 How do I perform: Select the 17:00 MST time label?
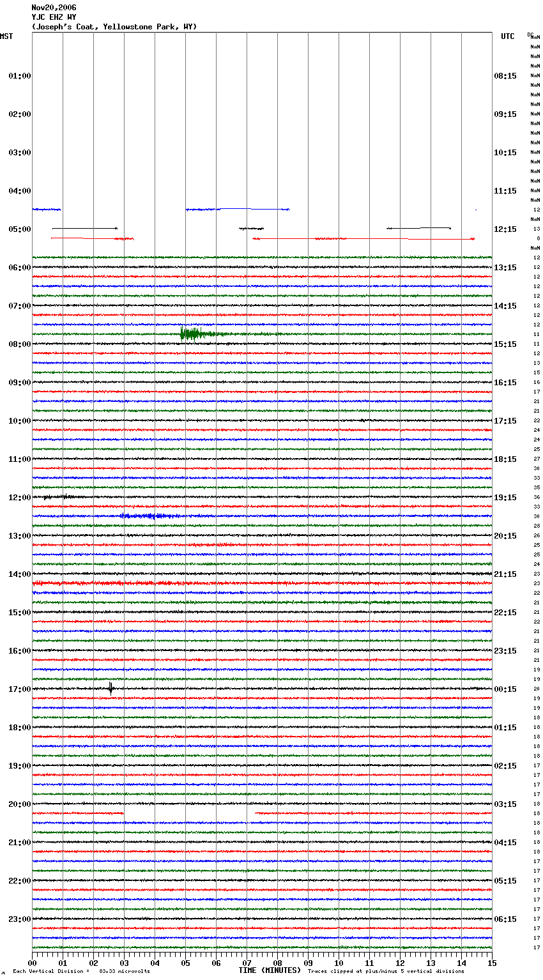click(20, 689)
